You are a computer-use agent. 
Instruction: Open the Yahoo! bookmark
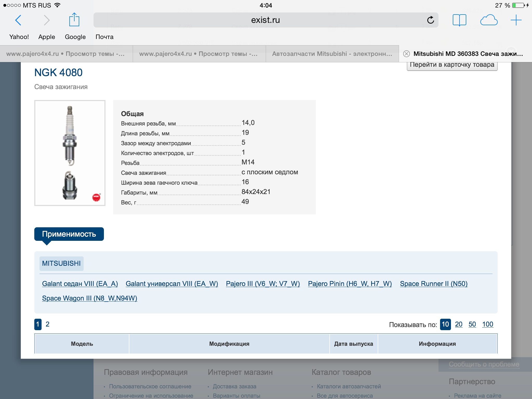[19, 37]
